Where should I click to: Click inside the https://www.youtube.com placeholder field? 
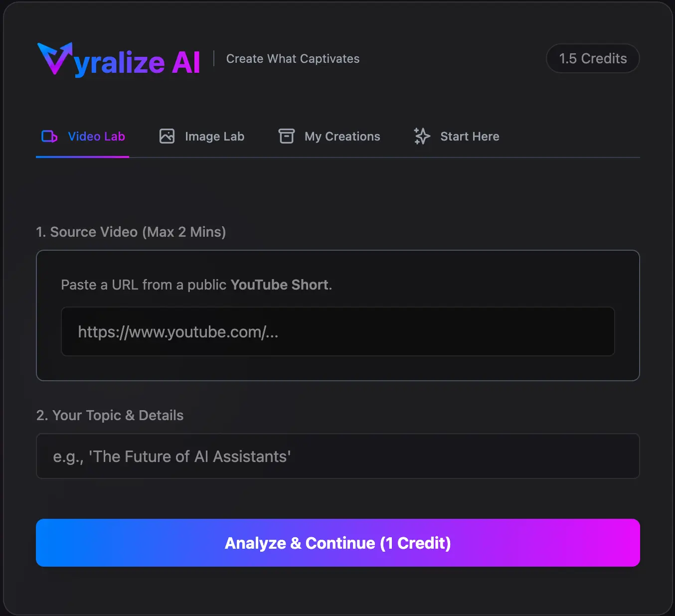[x=337, y=331]
